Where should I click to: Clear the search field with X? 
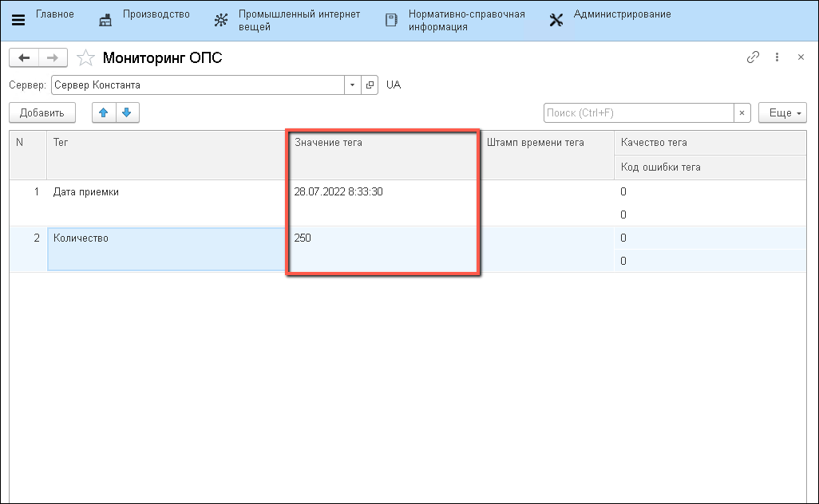742,113
